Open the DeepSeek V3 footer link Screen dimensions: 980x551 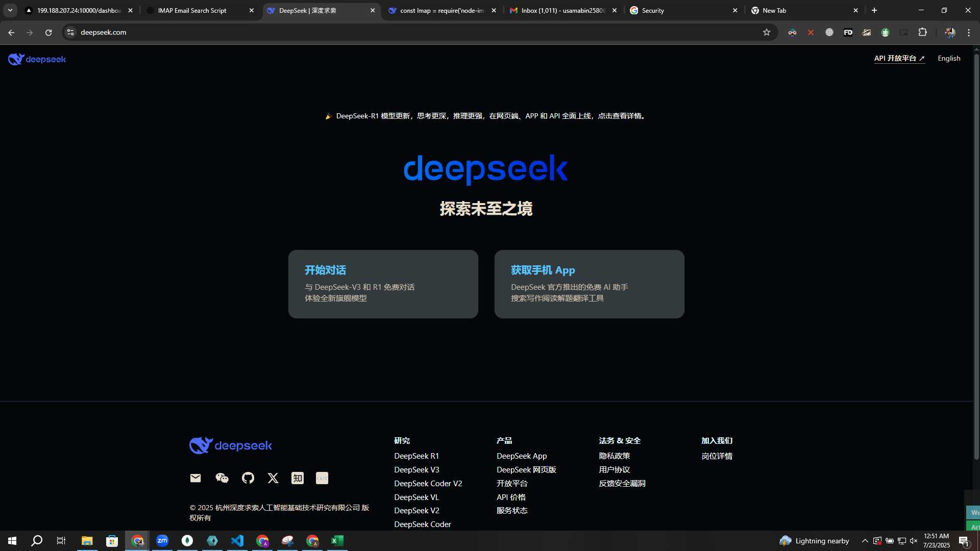[416, 470]
